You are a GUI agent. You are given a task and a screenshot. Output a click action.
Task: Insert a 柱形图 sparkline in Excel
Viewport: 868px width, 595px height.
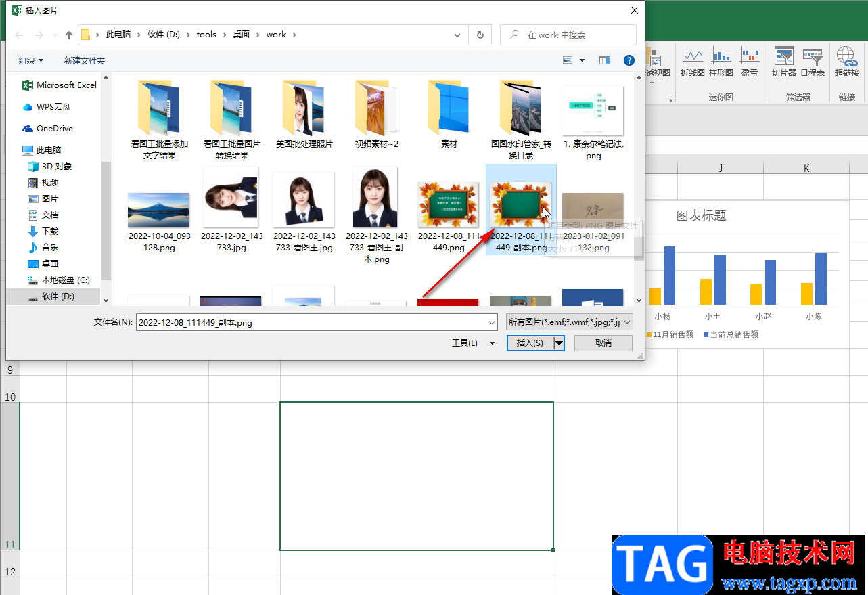point(721,62)
